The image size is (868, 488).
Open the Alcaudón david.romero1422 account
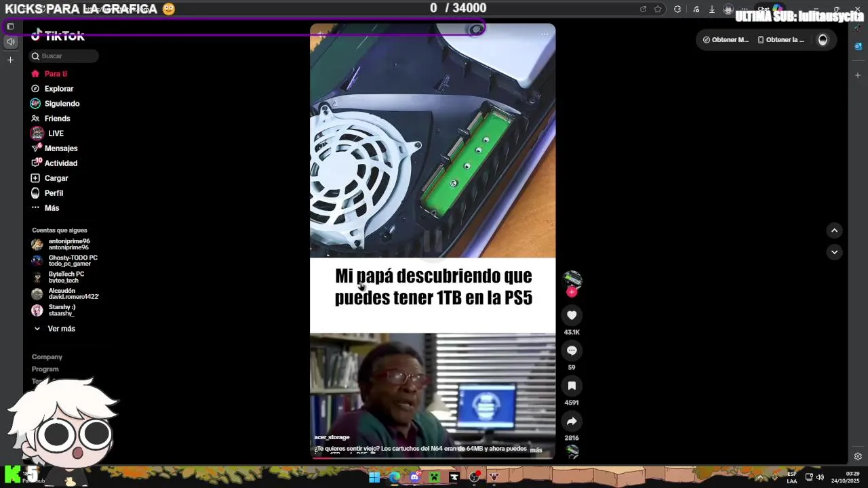65,293
